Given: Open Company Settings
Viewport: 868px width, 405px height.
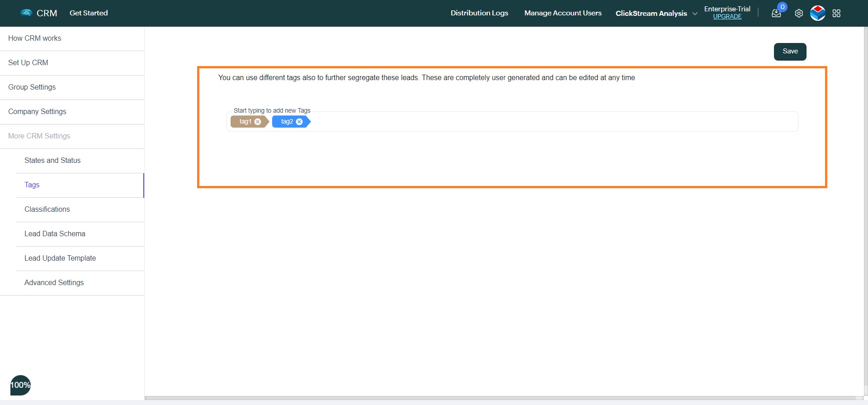Looking at the screenshot, I should pos(72,112).
